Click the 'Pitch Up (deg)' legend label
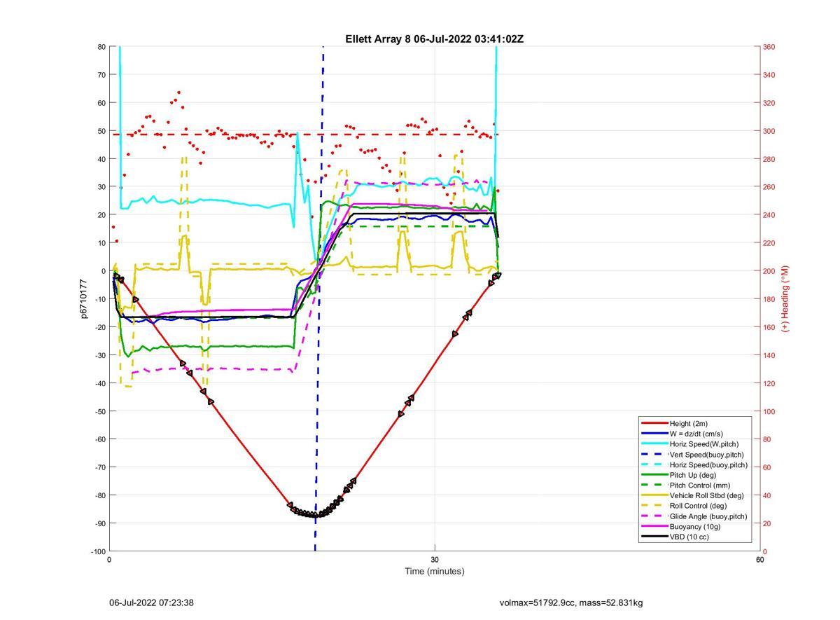The height and width of the screenshot is (620, 840). tap(692, 475)
